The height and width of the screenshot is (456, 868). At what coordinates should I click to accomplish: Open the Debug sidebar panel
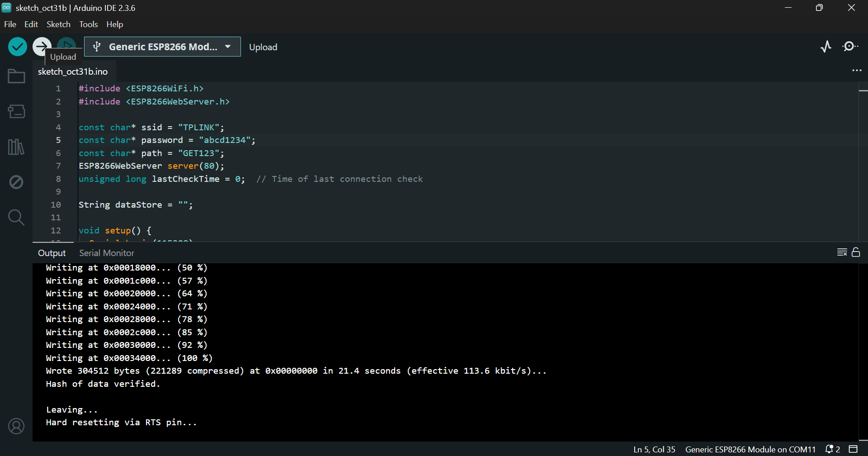click(x=16, y=182)
